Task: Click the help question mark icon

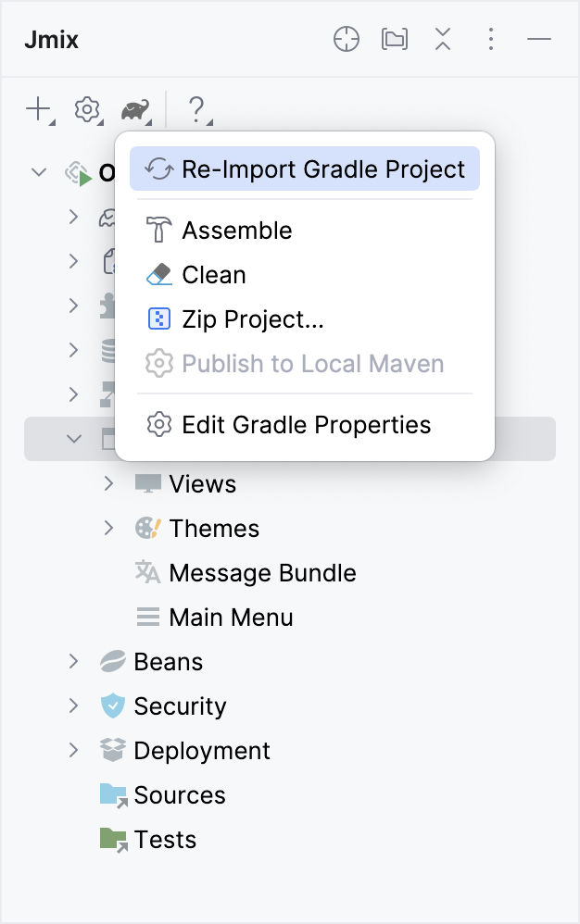Action: point(195,109)
